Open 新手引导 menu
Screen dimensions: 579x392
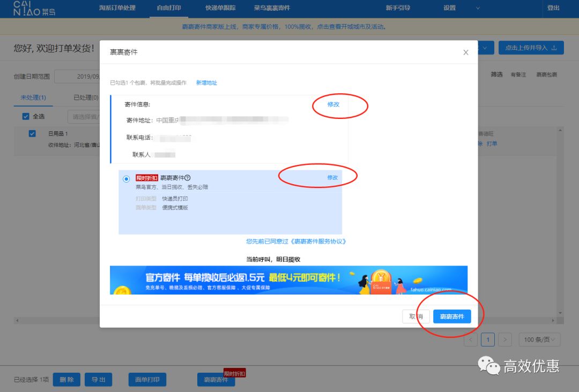pyautogui.click(x=398, y=7)
